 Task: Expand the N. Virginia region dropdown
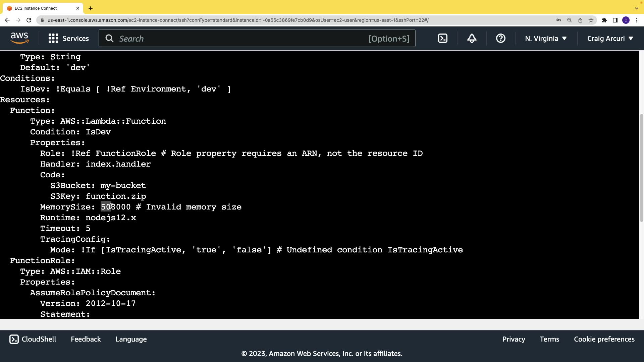coord(546,39)
